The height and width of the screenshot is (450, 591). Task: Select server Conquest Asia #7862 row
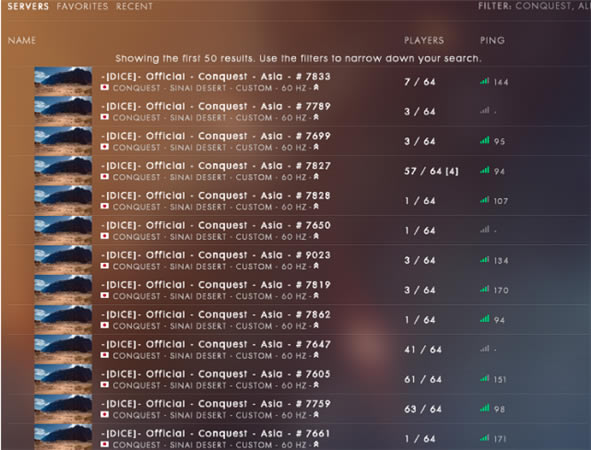(x=299, y=319)
